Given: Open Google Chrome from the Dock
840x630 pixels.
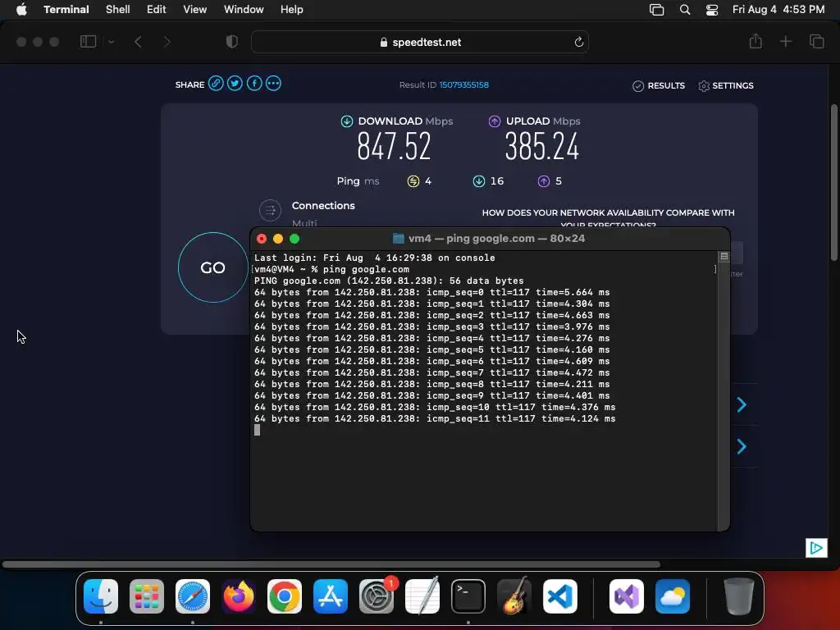Looking at the screenshot, I should point(285,596).
